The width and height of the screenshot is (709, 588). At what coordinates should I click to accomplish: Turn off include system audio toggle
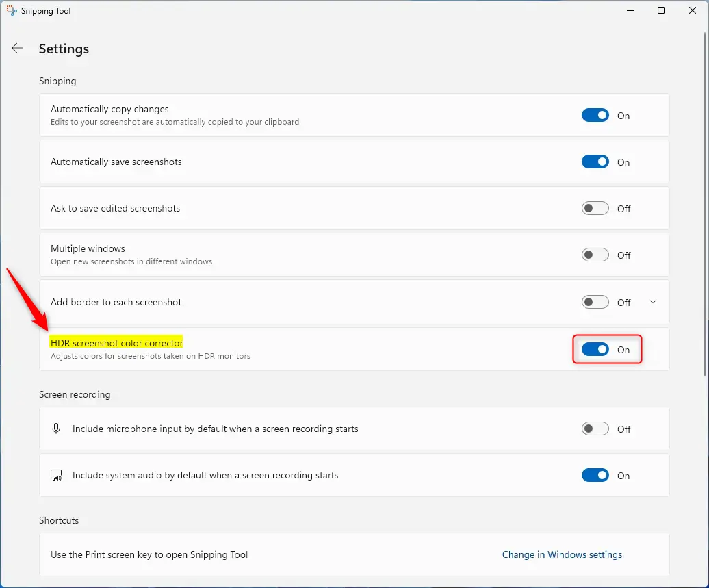pyautogui.click(x=595, y=475)
